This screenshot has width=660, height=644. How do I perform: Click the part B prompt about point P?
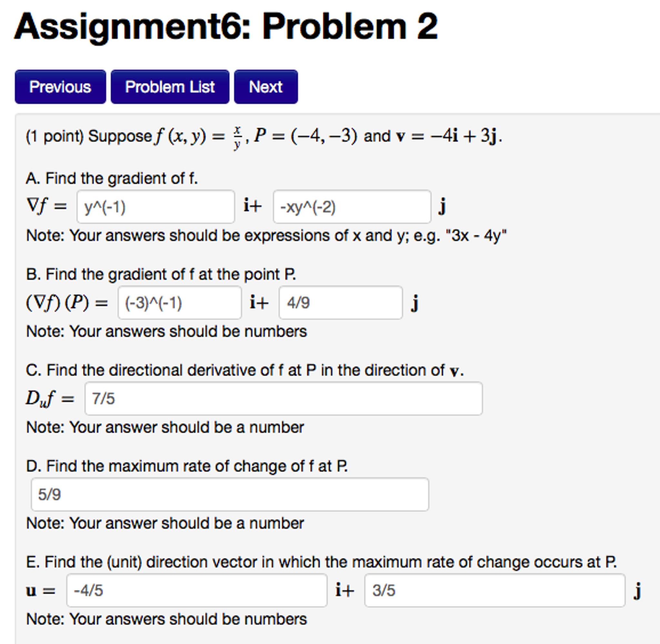161,274
